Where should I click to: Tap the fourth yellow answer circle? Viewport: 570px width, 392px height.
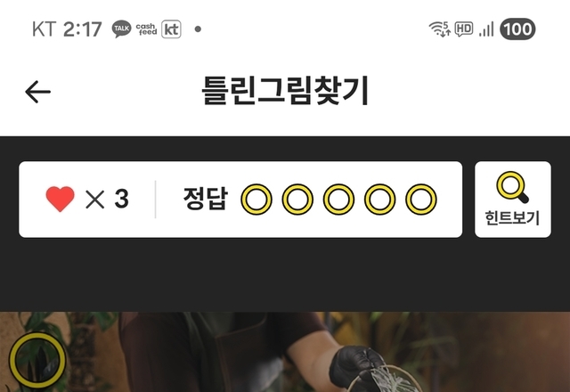pyautogui.click(x=380, y=200)
